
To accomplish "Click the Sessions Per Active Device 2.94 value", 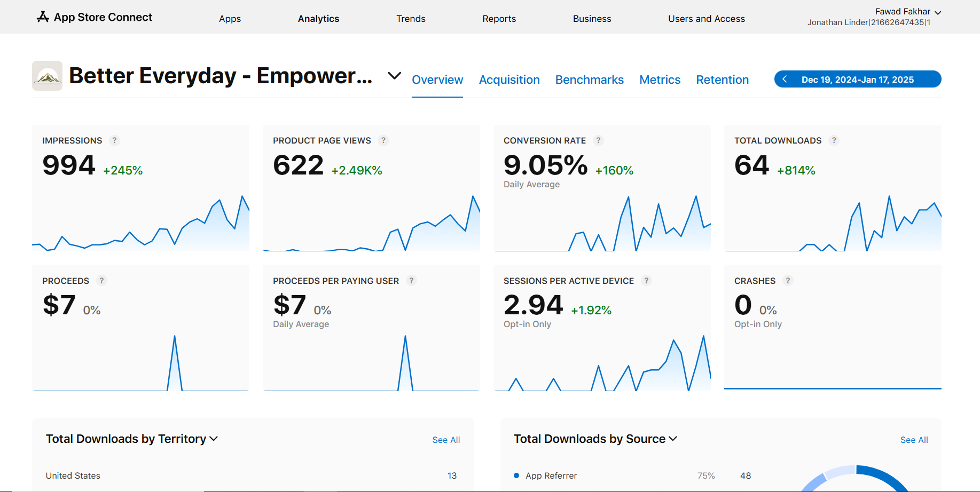I will pyautogui.click(x=533, y=305).
